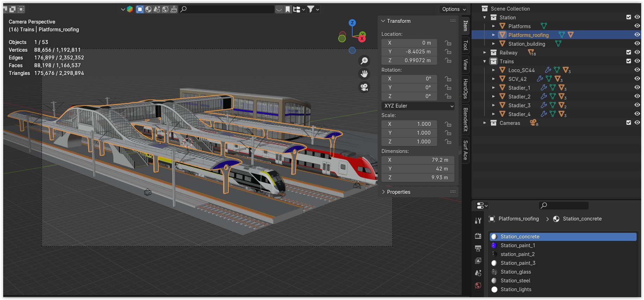This screenshot has height=300, width=644.
Task: Hide SCV_42 with its eye icon
Action: [637, 79]
